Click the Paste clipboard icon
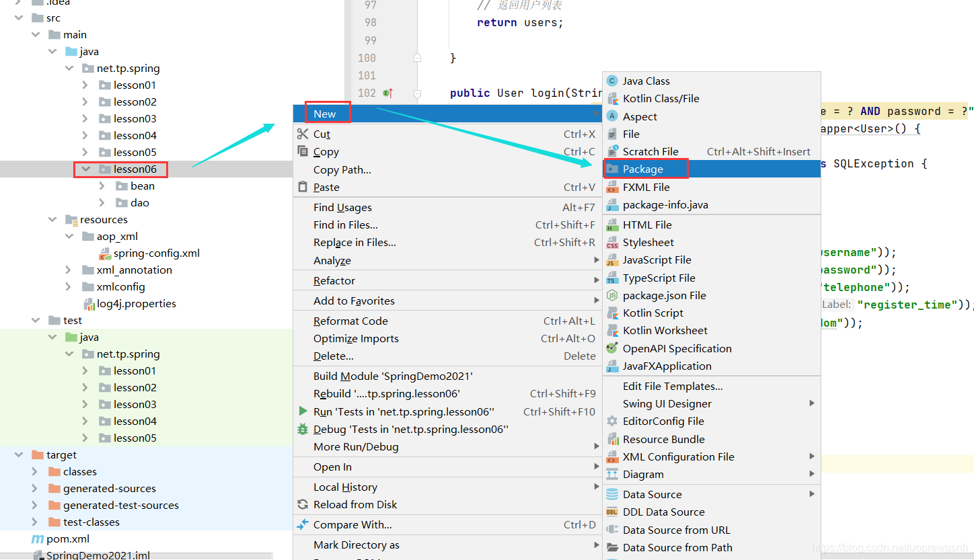This screenshot has height=560, width=974. click(303, 187)
